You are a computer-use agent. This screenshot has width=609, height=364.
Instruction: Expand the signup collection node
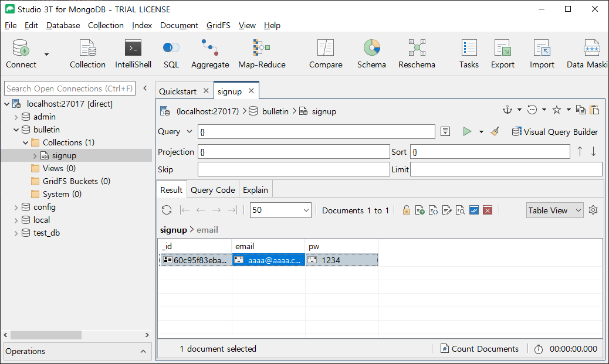35,155
